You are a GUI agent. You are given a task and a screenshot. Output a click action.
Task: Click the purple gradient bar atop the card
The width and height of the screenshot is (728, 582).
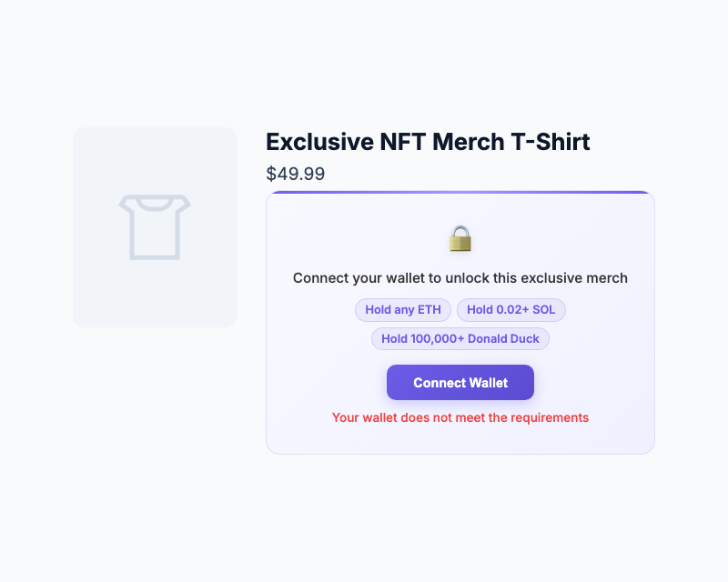click(x=460, y=193)
